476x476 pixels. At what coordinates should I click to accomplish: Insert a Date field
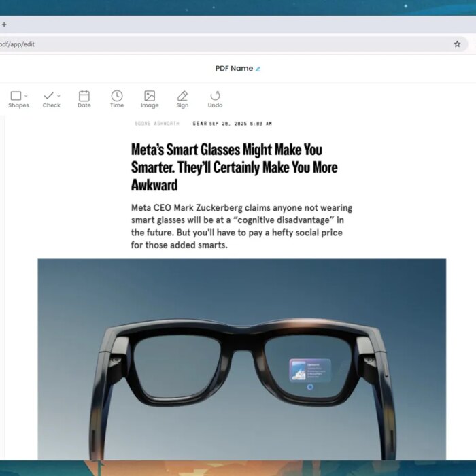[84, 99]
